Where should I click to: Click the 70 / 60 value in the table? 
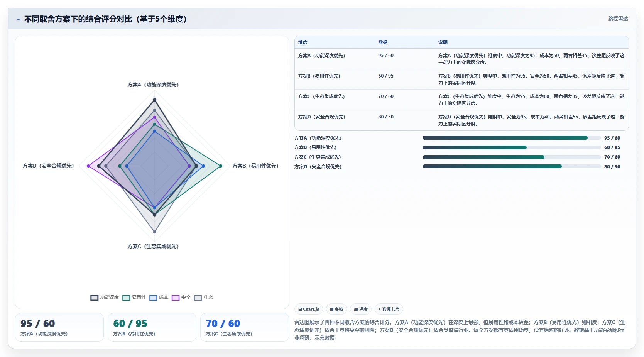pos(386,96)
